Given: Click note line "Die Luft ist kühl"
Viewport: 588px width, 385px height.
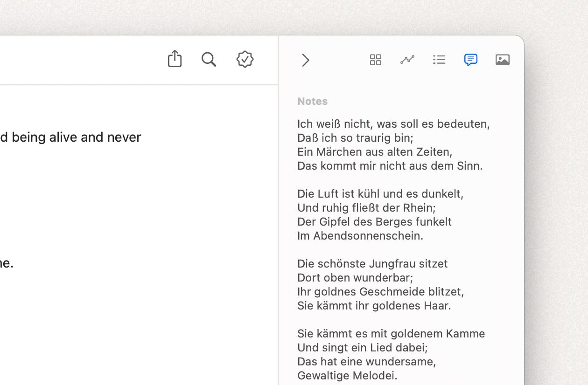Looking at the screenshot, I should 380,194.
